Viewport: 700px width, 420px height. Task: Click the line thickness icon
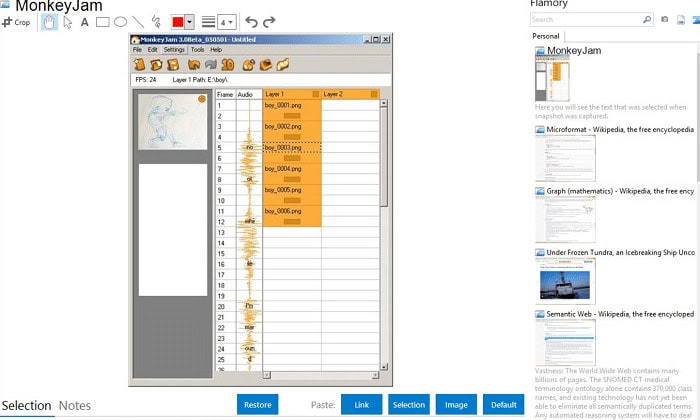tap(208, 21)
